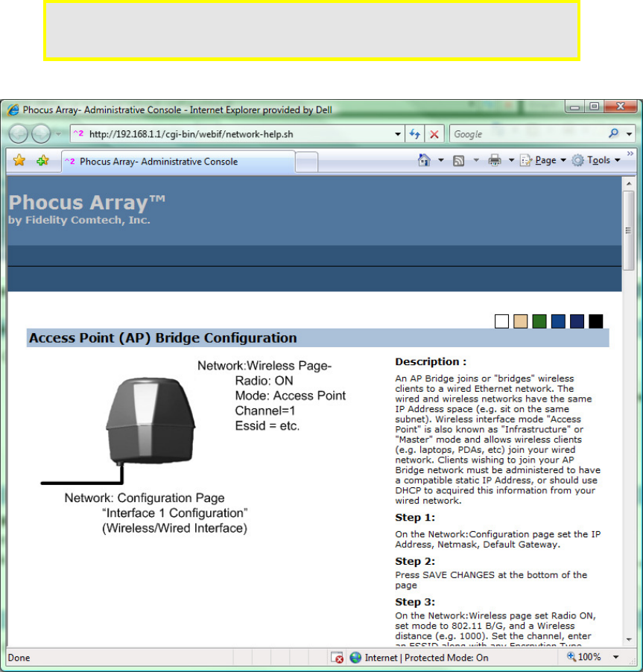
Task: Click the Google search box
Action: [528, 134]
